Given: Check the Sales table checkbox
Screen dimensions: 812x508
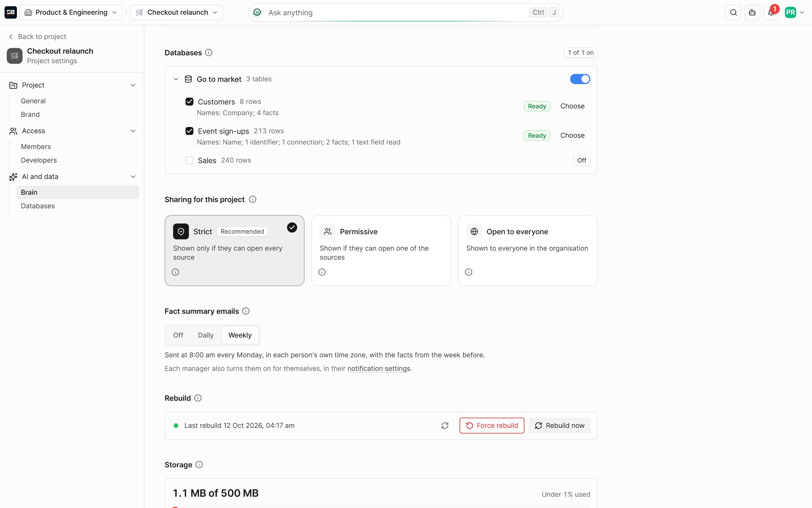Looking at the screenshot, I should [x=189, y=160].
